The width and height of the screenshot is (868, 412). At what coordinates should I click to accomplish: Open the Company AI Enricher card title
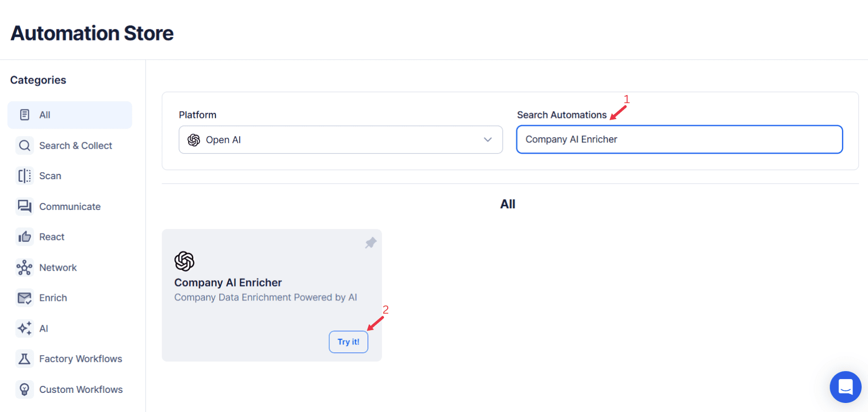coord(228,283)
